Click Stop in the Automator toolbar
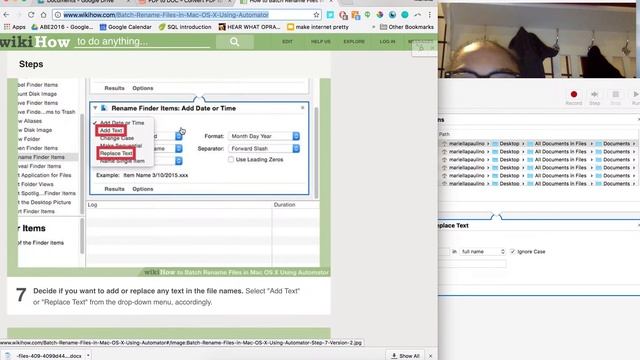This screenshot has height=360, width=640. (615, 98)
